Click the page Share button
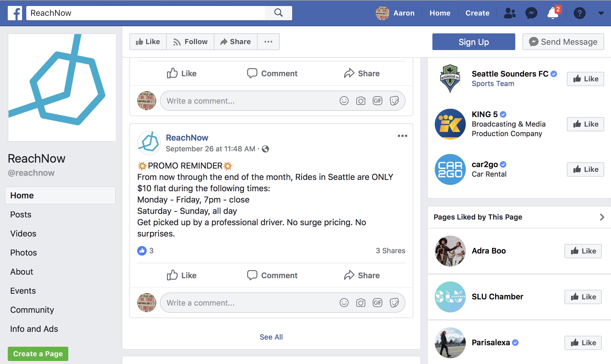Screen dimensions: 611x364 pyautogui.click(x=236, y=42)
